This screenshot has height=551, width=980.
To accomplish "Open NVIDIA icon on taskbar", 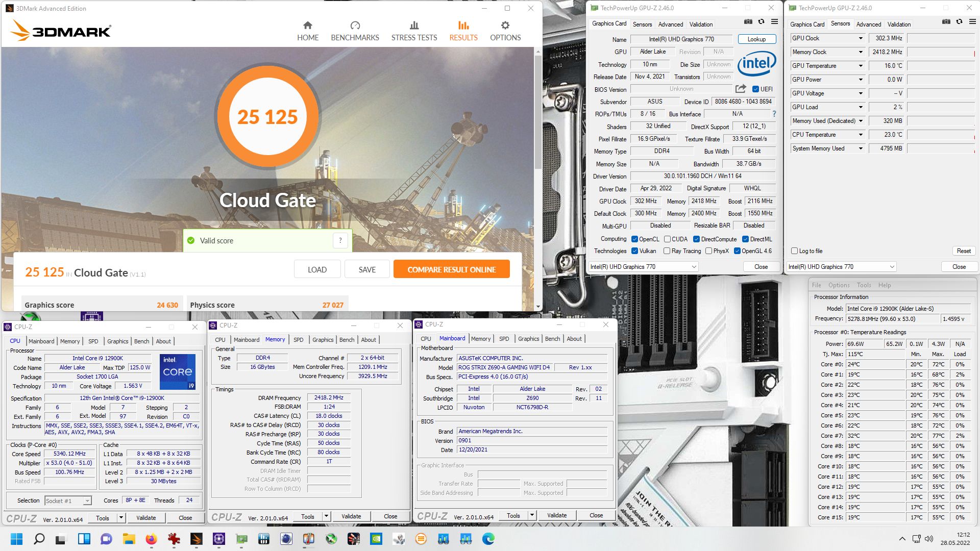I will 376,539.
